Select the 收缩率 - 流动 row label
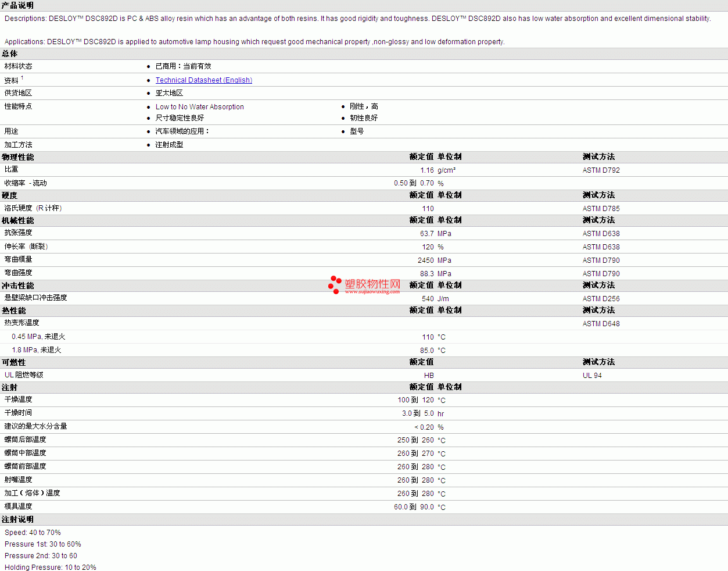The image size is (728, 571). (26, 183)
